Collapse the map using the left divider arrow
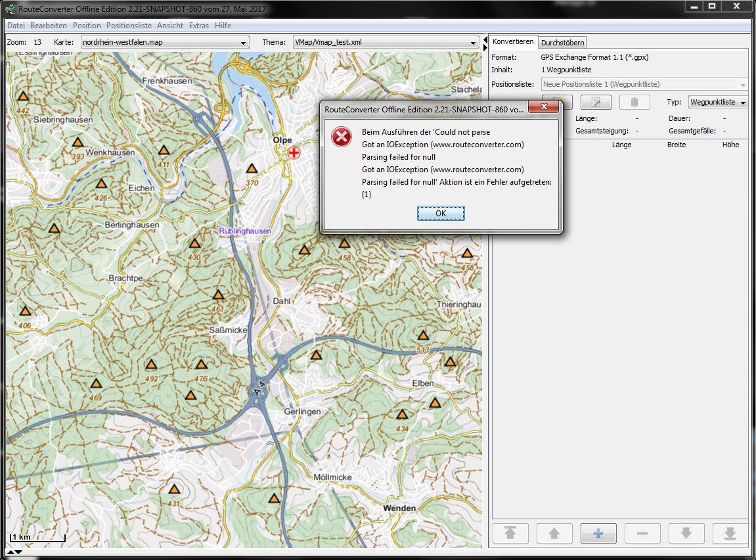 click(486, 41)
